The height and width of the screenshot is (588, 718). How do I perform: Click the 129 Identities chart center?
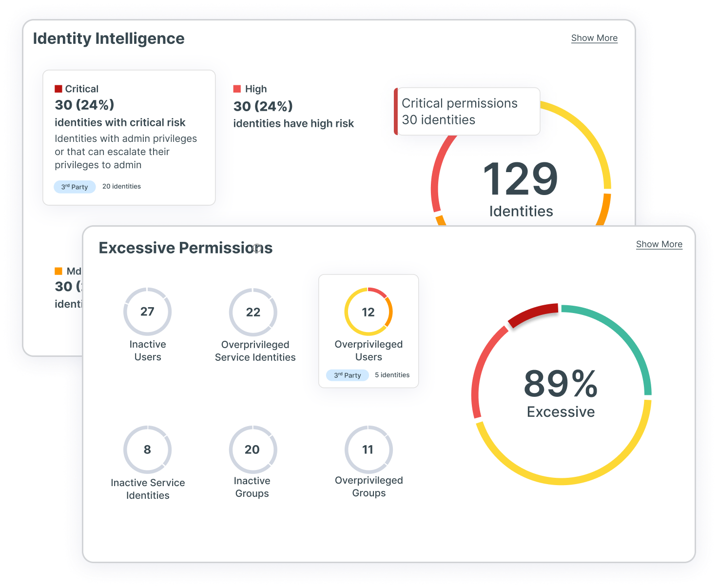point(521,188)
